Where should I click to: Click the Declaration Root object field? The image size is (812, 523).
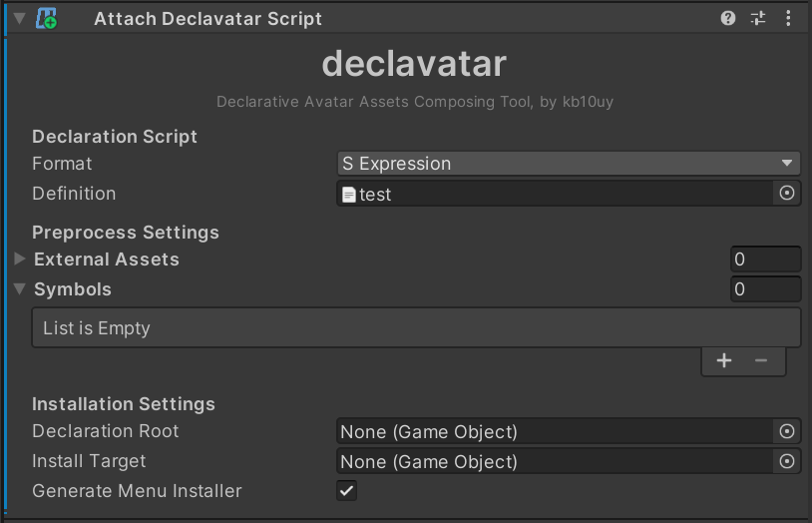tap(554, 431)
